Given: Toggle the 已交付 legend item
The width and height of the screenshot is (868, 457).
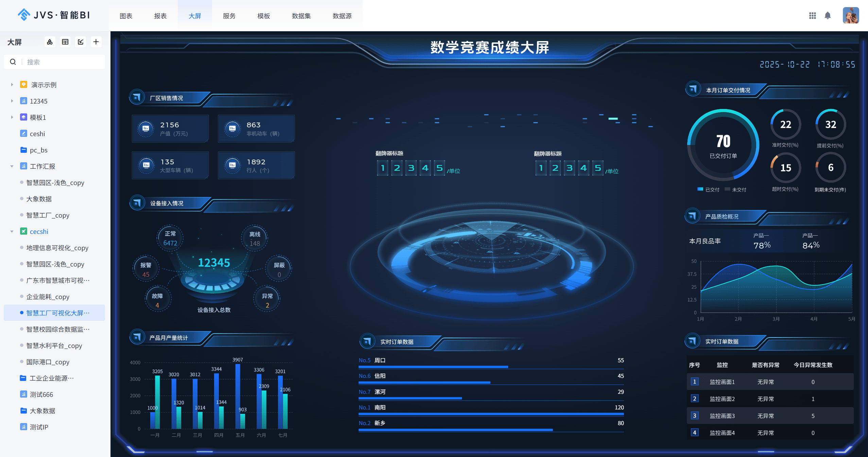Looking at the screenshot, I should [709, 189].
